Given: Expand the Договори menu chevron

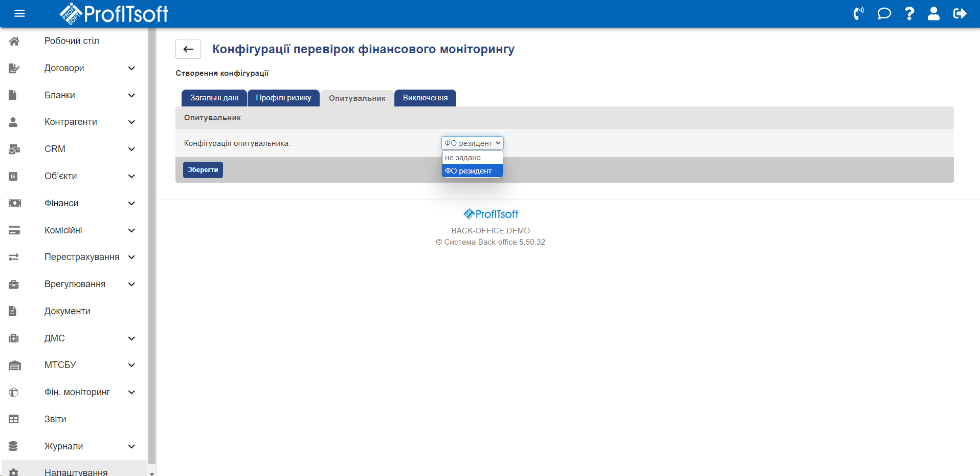Looking at the screenshot, I should 131,68.
